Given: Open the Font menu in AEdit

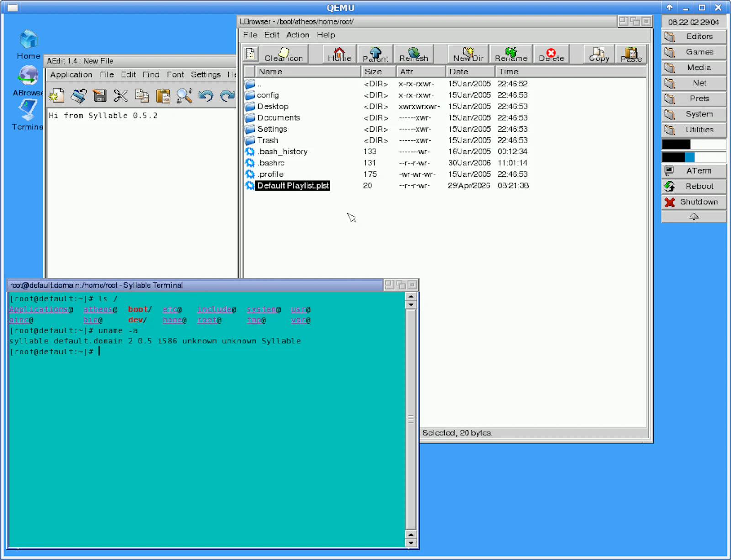Looking at the screenshot, I should [175, 74].
